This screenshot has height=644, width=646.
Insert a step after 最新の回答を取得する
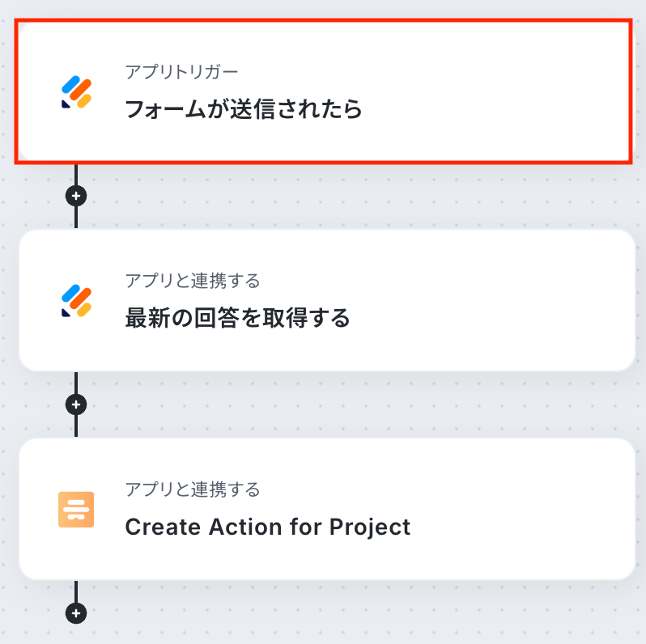[x=76, y=405]
